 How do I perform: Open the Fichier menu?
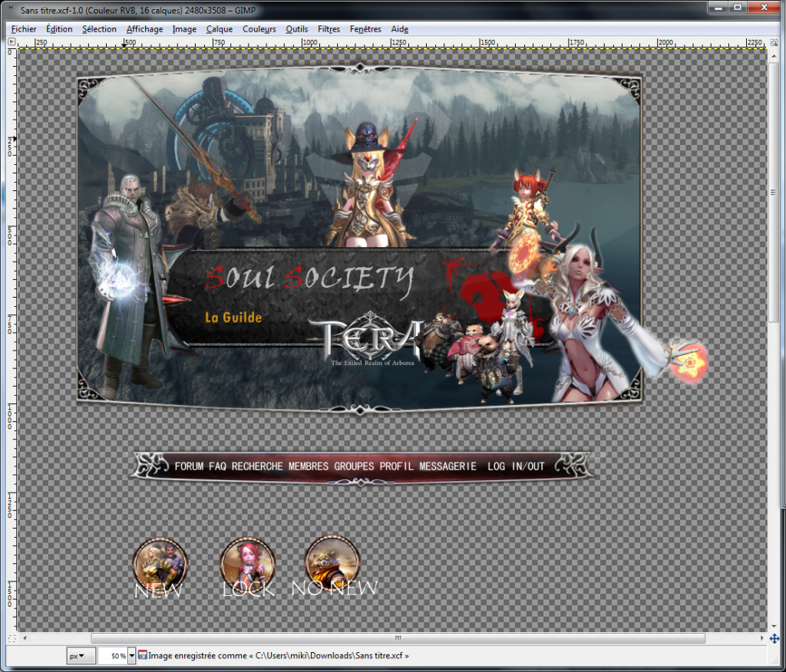(24, 29)
